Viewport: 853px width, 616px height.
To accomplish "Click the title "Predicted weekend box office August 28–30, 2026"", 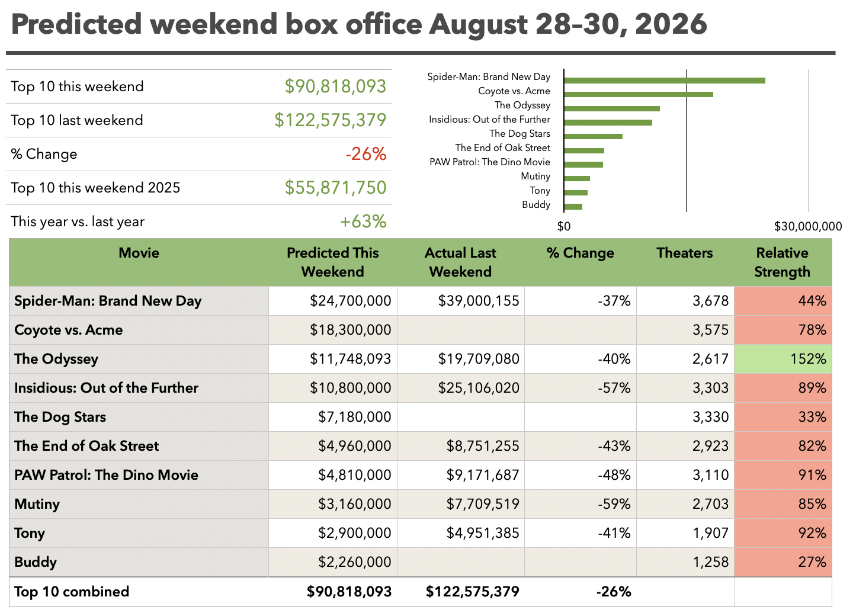I will [x=359, y=25].
